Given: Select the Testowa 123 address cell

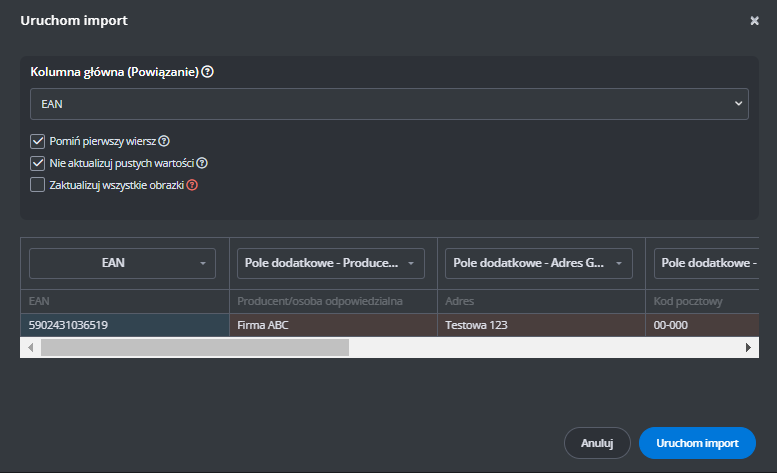Looking at the screenshot, I should point(539,325).
